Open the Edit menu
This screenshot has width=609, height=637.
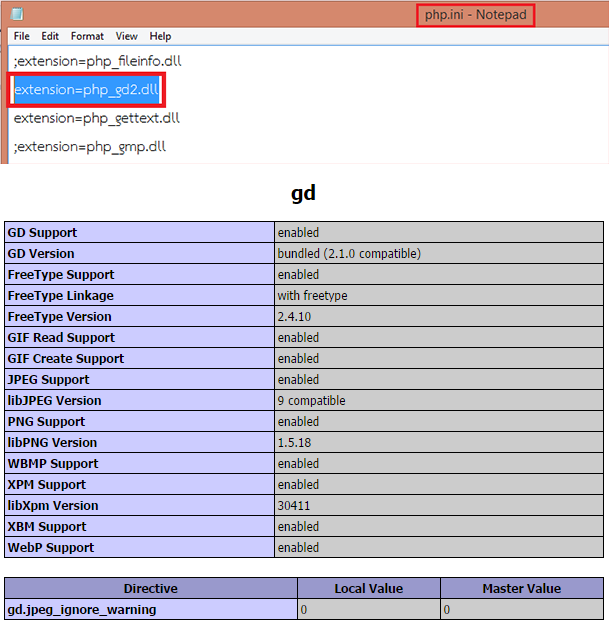pos(50,36)
